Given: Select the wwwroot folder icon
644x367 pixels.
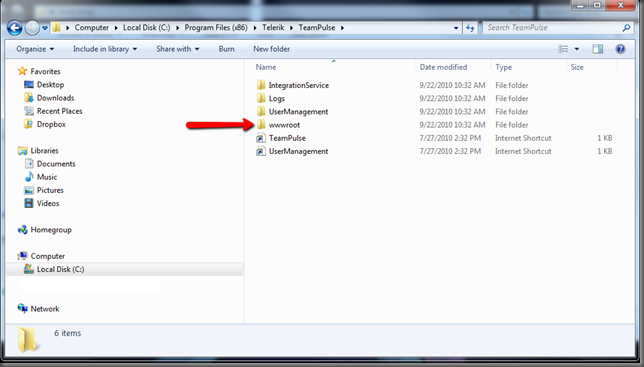Looking at the screenshot, I should coord(261,124).
